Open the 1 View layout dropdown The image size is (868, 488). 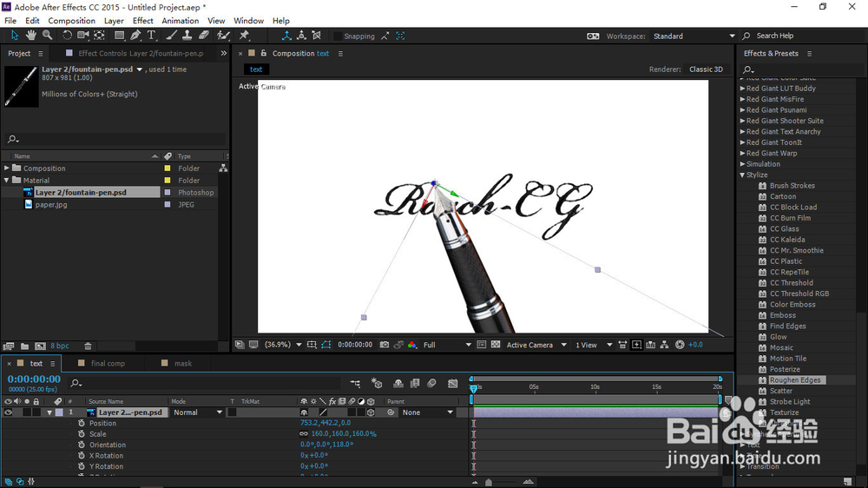pyautogui.click(x=594, y=345)
